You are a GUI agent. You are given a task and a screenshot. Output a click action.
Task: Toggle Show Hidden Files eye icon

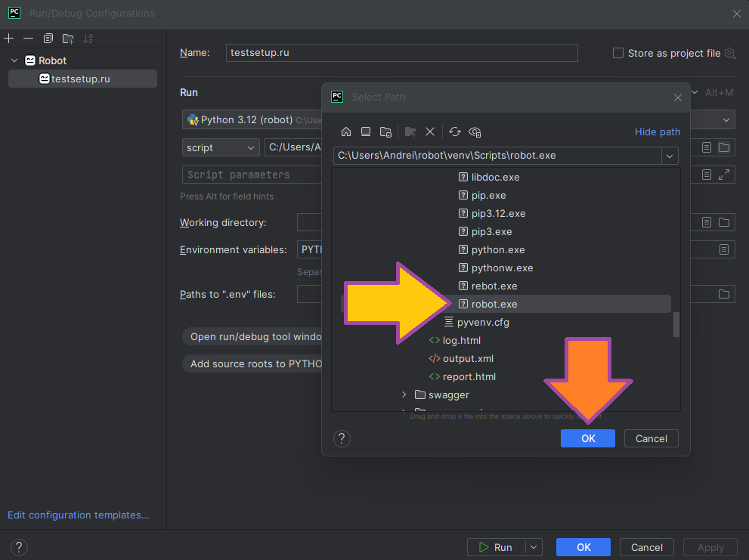tap(475, 132)
